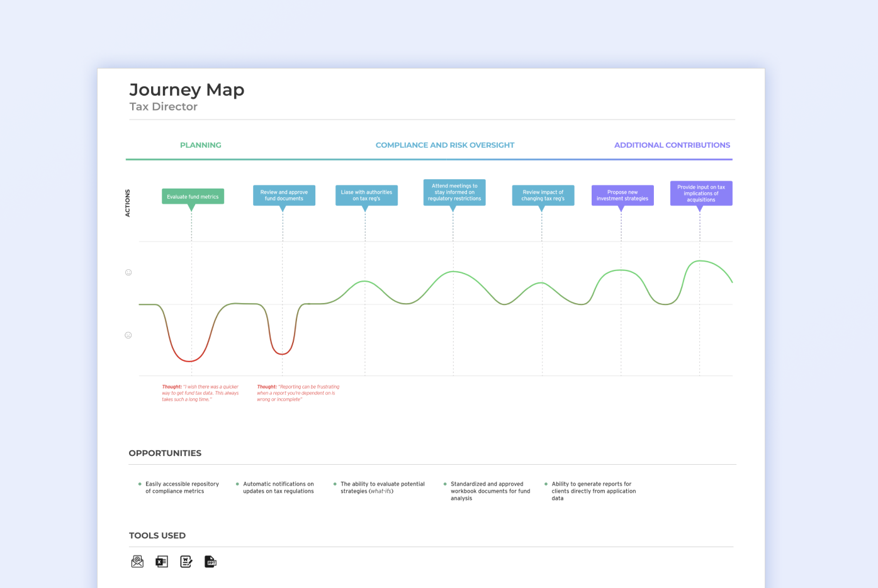The image size is (878, 588).
Task: Click the Propose new investment strategies box
Action: point(622,195)
